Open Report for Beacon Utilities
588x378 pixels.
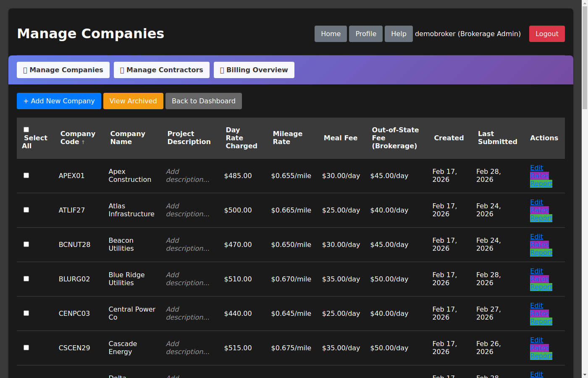(x=541, y=252)
